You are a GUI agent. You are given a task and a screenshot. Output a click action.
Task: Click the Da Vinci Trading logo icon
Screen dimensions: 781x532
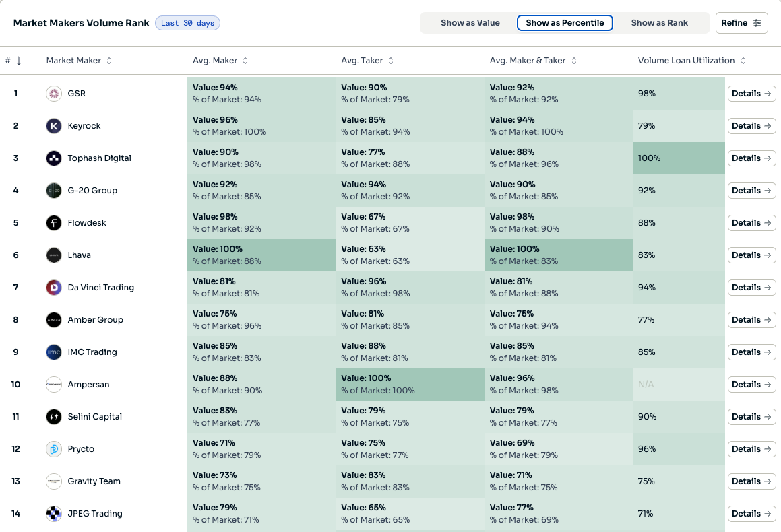54,288
